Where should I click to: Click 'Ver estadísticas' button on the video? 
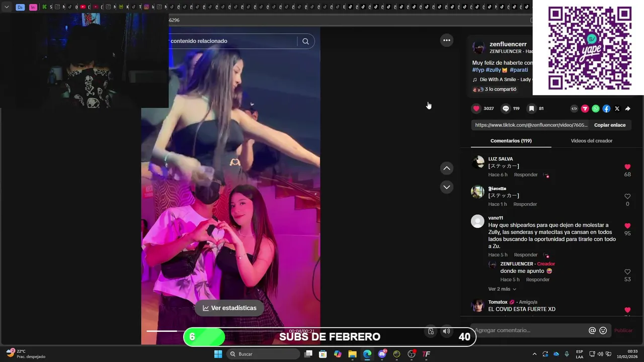[229, 308]
